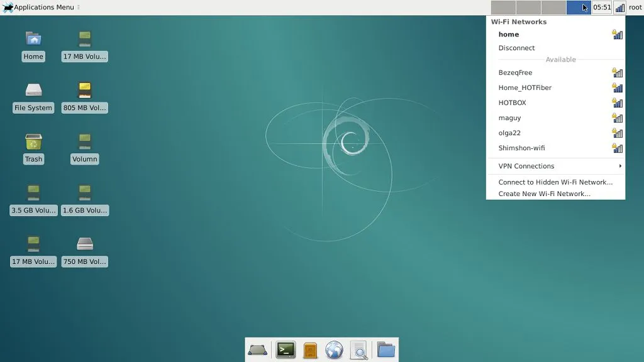Open the Application Finder magnifier icon
This screenshot has width=644, height=362.
358,349
